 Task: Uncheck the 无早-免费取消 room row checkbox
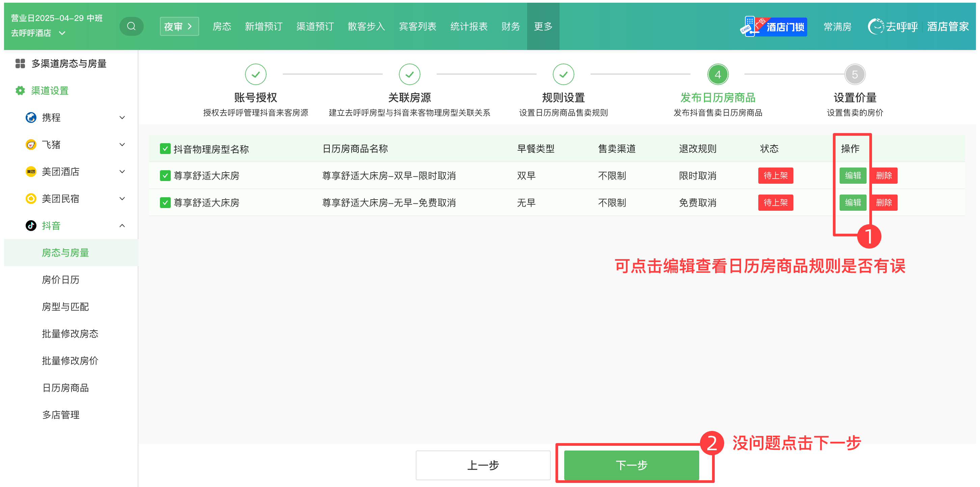tap(165, 203)
